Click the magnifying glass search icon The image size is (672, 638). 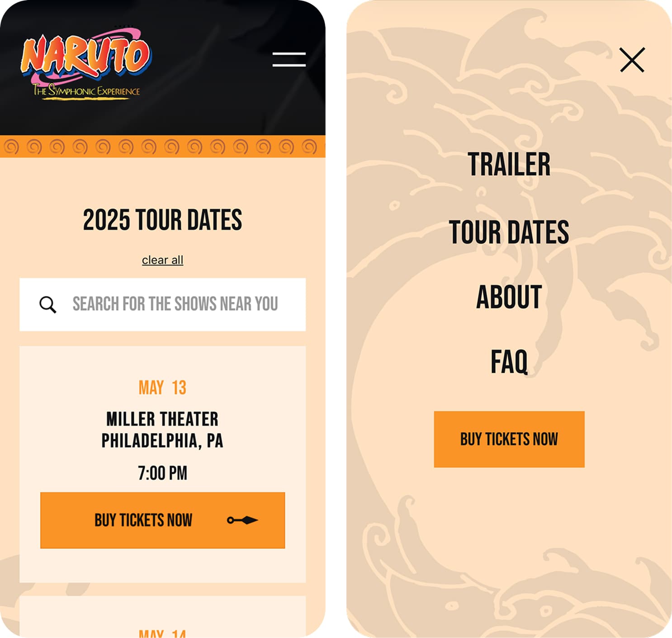pyautogui.click(x=47, y=305)
